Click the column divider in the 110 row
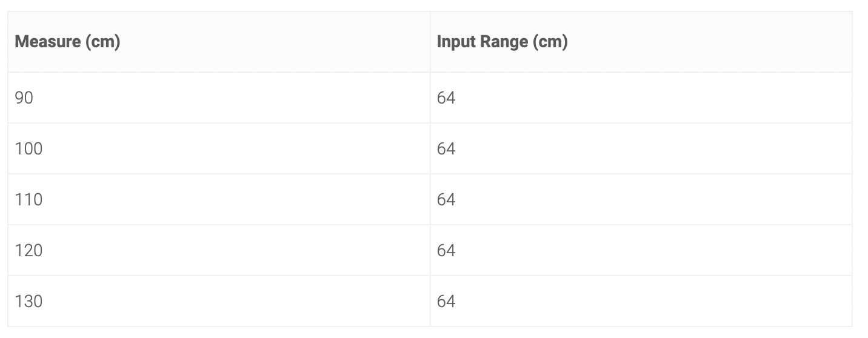Image resolution: width=868 pixels, height=338 pixels. tap(430, 199)
